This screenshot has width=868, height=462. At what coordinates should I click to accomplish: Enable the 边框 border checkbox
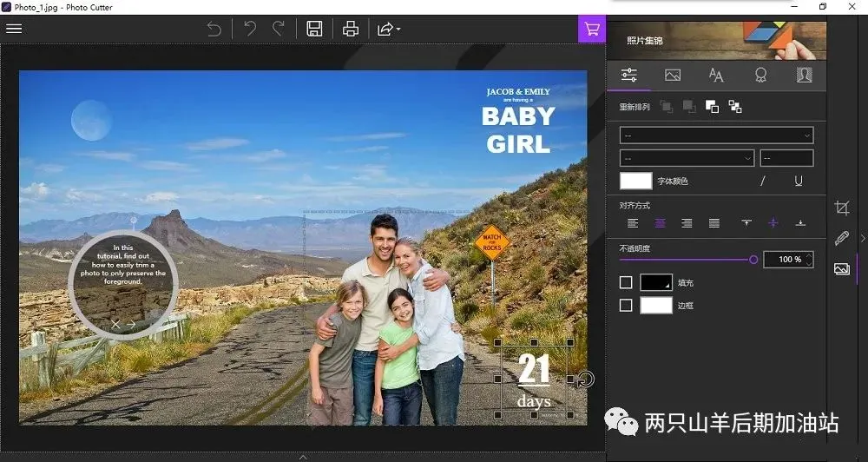626,305
